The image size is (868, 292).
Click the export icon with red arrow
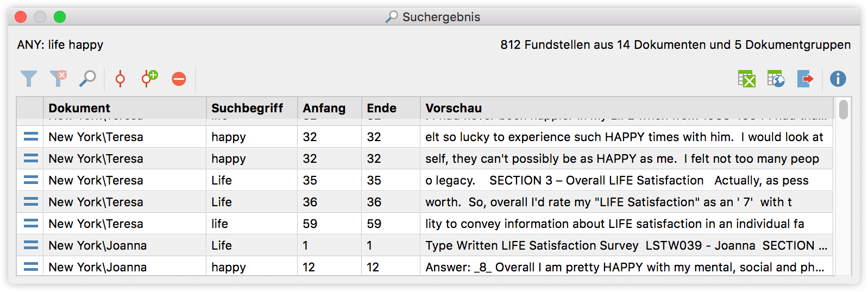(x=805, y=79)
